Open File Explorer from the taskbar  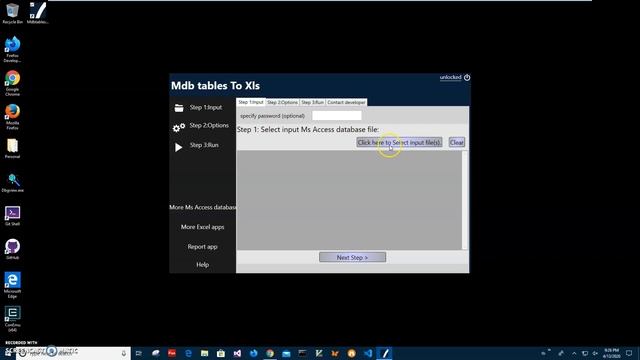coord(204,353)
